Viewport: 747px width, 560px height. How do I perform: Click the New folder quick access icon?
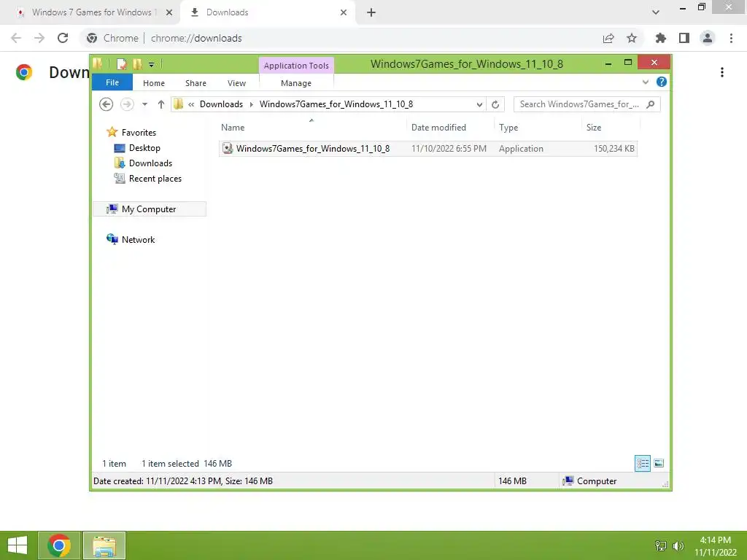[x=137, y=64]
